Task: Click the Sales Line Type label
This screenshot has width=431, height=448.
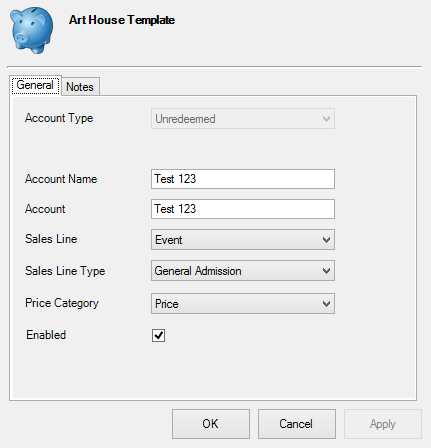Action: click(x=65, y=271)
